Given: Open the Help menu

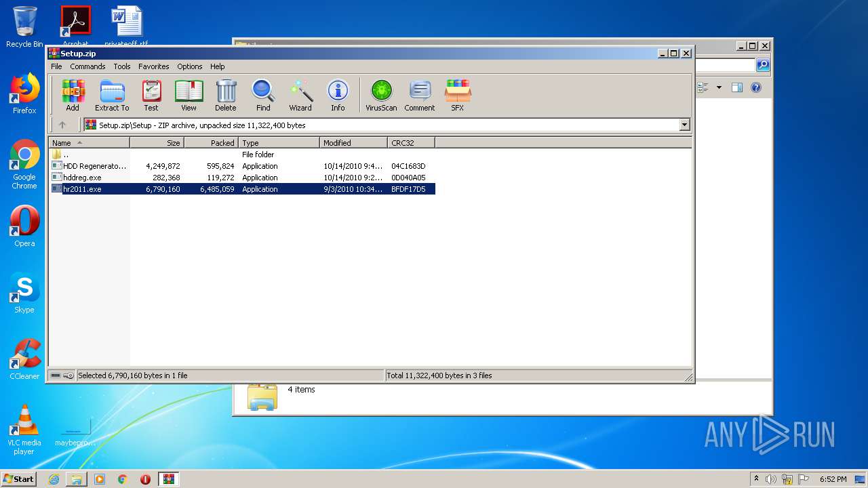Looking at the screenshot, I should click(x=217, y=66).
